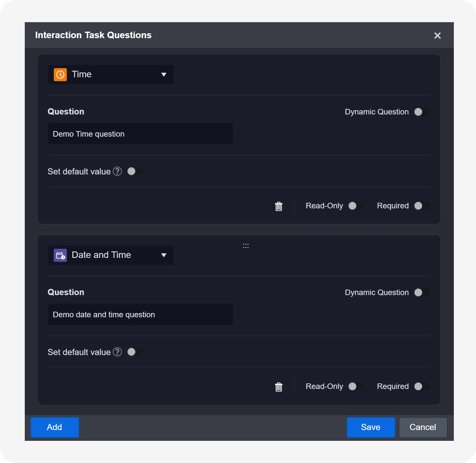Toggle Required on the Date and Time question
This screenshot has height=463, width=476.
coord(422,386)
